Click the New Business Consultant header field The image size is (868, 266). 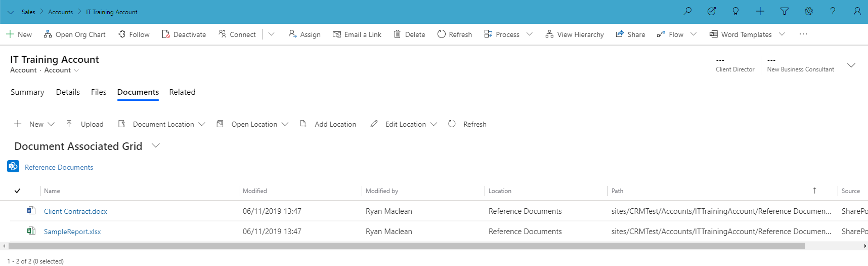point(800,65)
